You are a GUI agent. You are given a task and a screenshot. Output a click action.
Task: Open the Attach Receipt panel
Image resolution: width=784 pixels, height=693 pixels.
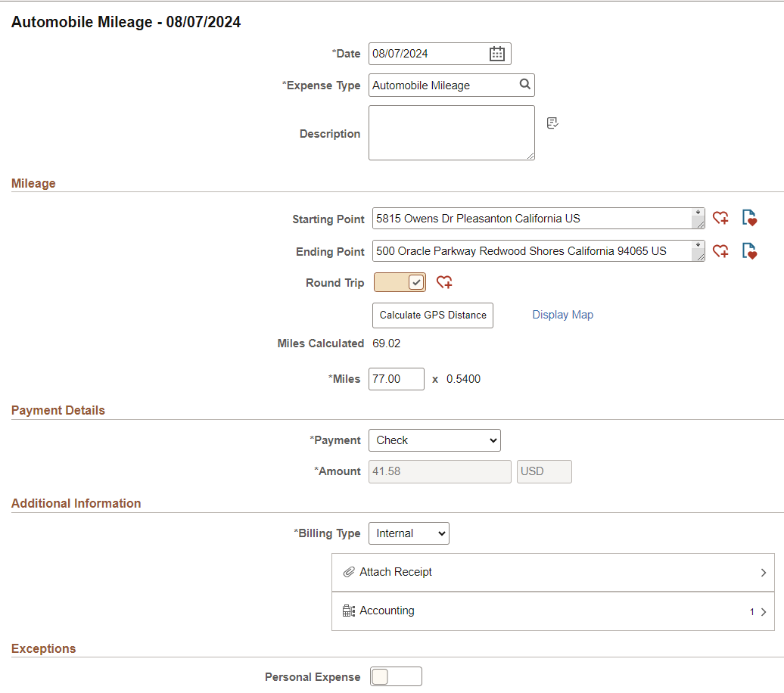pos(530,573)
